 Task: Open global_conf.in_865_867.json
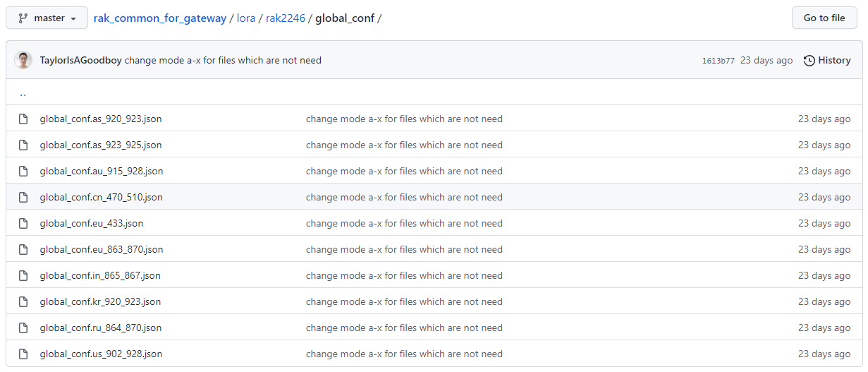point(100,275)
